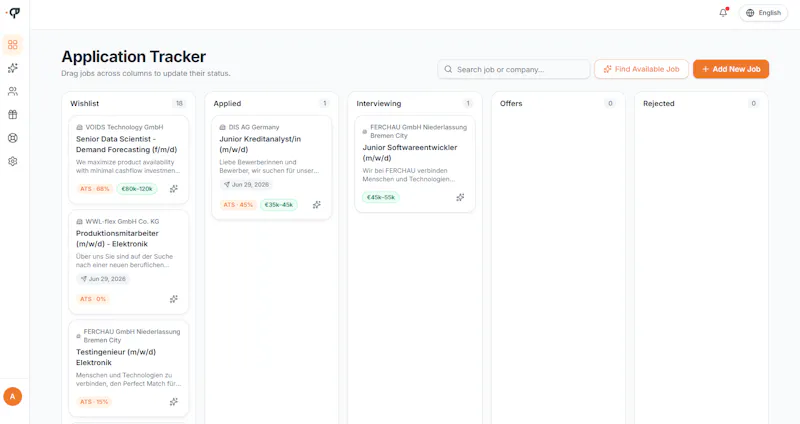800x424 pixels.
Task: Click the ATS 45% badge
Action: (238, 205)
